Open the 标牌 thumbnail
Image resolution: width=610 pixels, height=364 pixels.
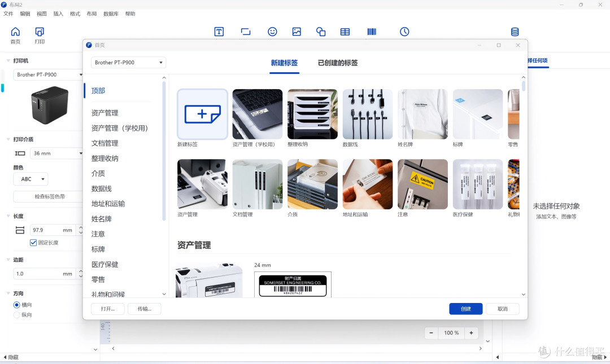pos(478,114)
